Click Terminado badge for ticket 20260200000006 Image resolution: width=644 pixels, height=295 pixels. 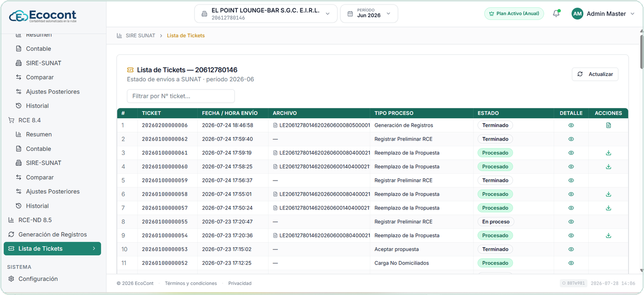coord(495,125)
